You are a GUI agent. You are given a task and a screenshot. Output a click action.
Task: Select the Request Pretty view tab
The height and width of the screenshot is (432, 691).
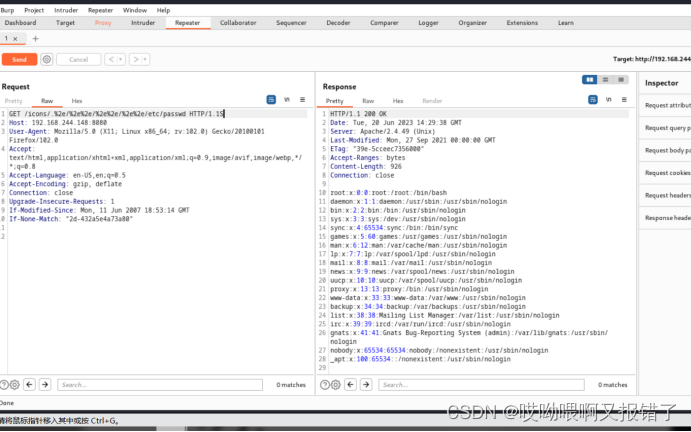14,101
